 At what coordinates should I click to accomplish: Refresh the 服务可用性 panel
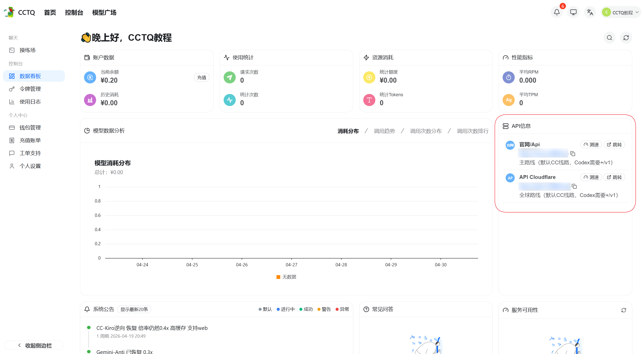(x=624, y=310)
